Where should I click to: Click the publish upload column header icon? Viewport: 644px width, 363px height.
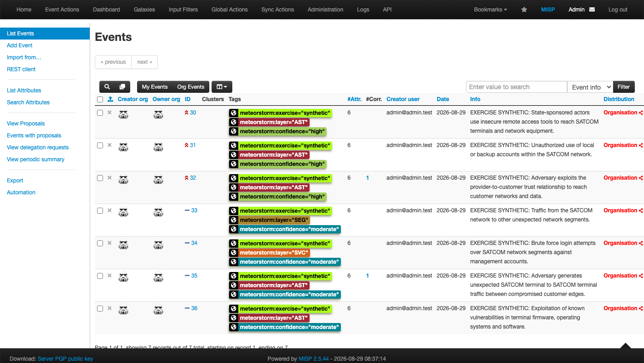[x=110, y=99]
